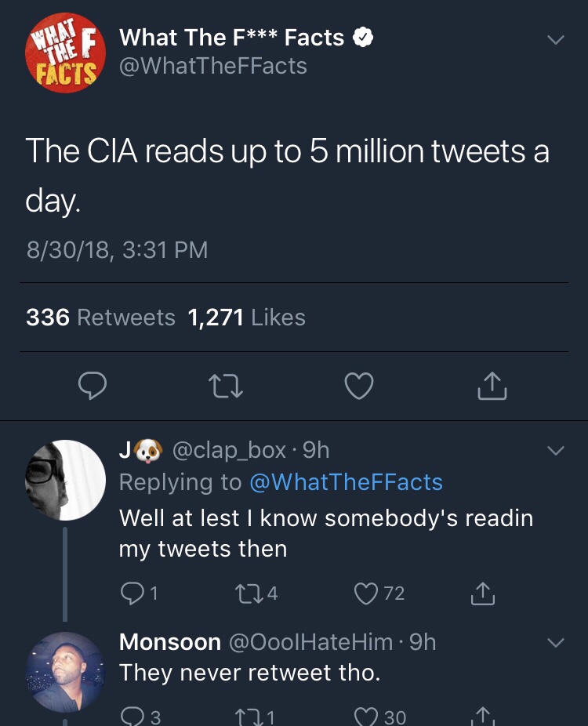This screenshot has height=726, width=588.
Task: Open options chevron on the main tweet
Action: coord(555,39)
